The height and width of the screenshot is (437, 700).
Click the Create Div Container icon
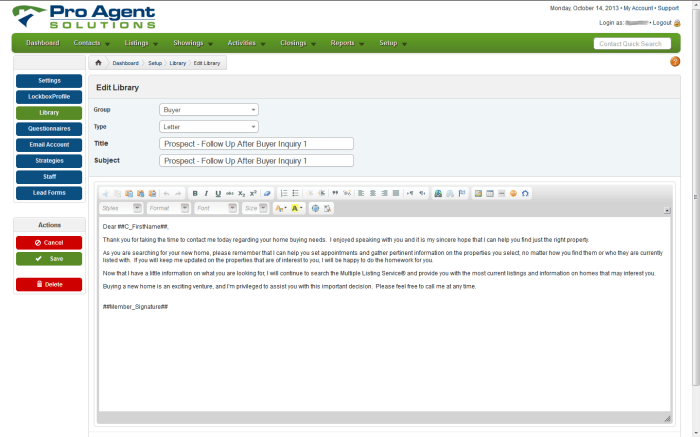[x=347, y=193]
